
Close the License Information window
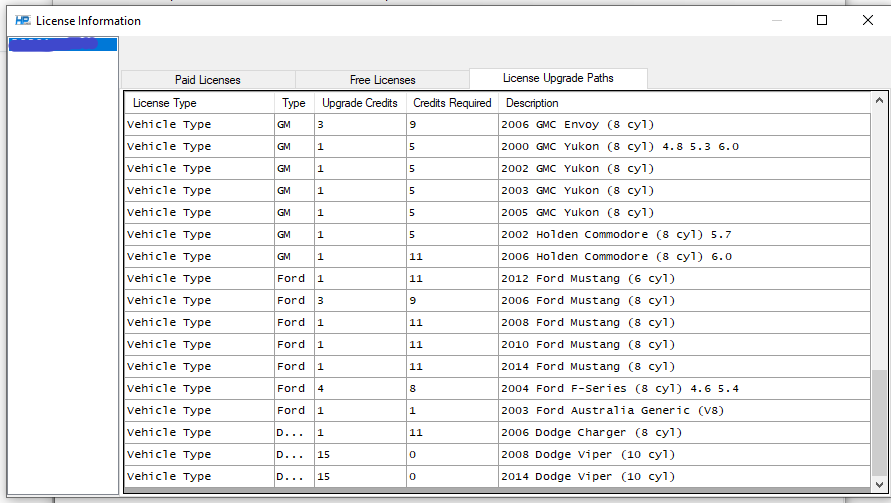[x=868, y=20]
